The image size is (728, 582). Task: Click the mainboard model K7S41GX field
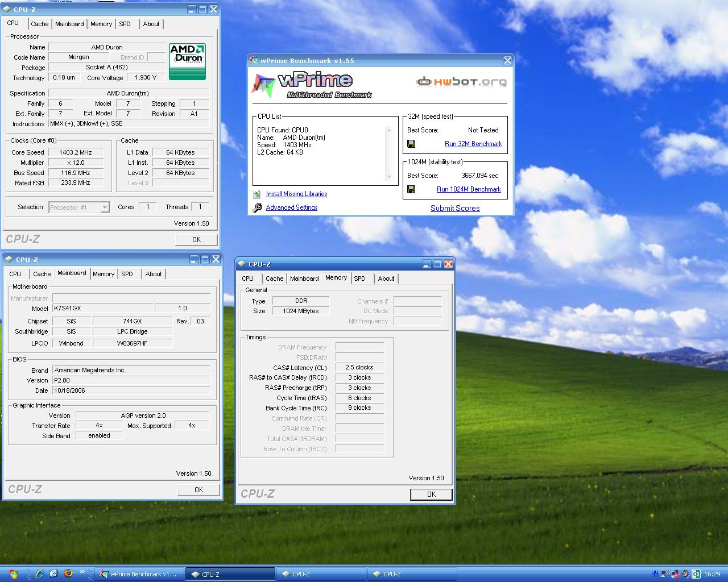102,309
